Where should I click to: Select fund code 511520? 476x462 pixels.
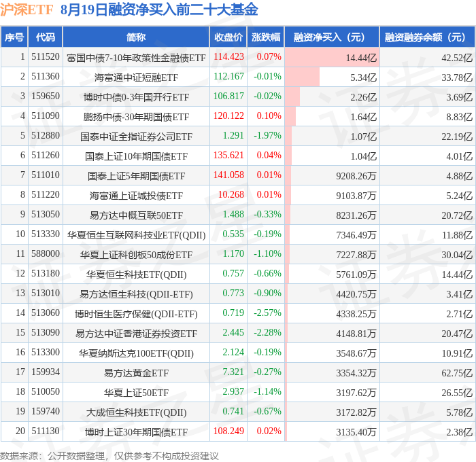click(46, 56)
